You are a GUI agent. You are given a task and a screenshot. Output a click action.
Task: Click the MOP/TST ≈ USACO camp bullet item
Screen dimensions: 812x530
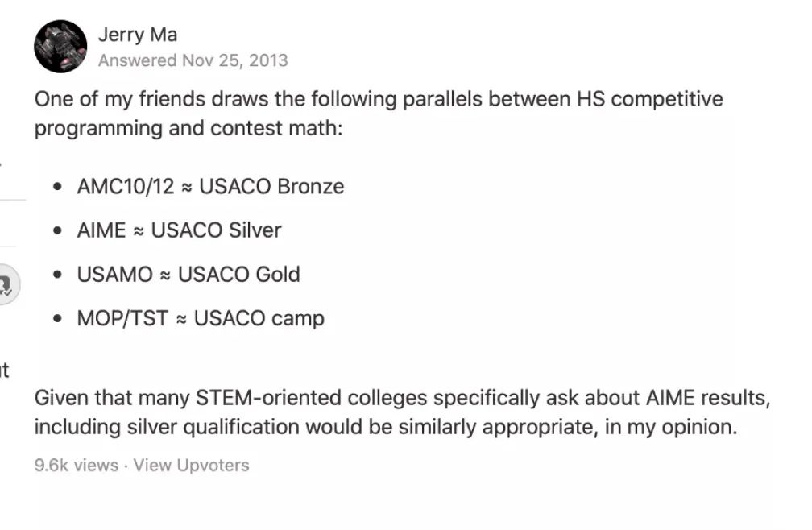point(201,317)
